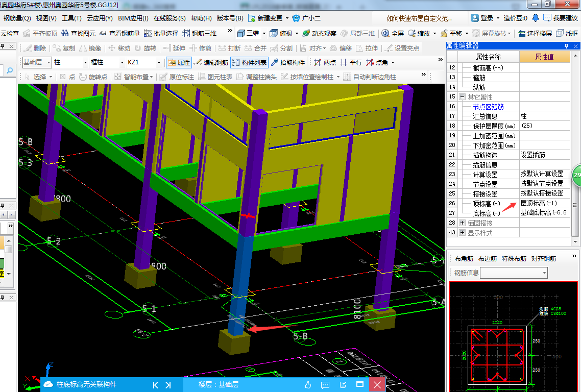The height and width of the screenshot is (392, 581).
Task: Click the 查找图元 binoculars icon
Action: tap(65, 33)
